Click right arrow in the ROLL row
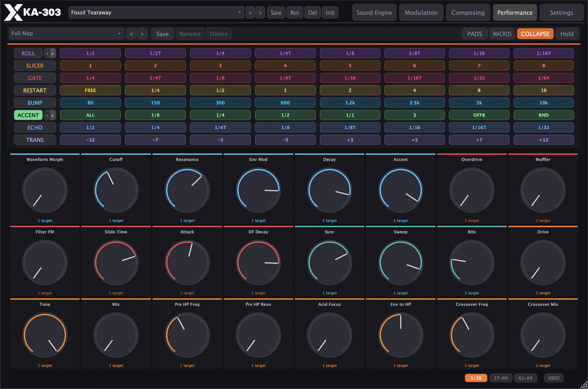Image resolution: width=588 pixels, height=389 pixels. [x=53, y=53]
